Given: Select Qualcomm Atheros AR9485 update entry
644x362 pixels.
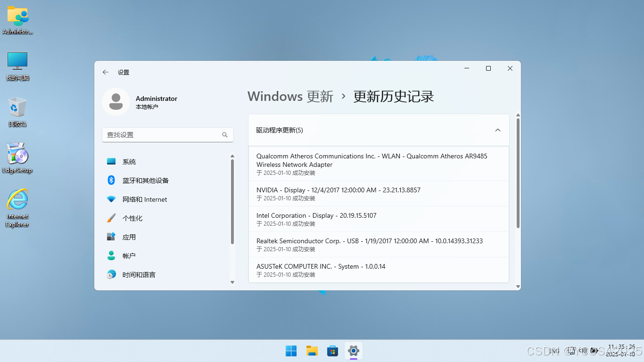Looking at the screenshot, I should (379, 164).
